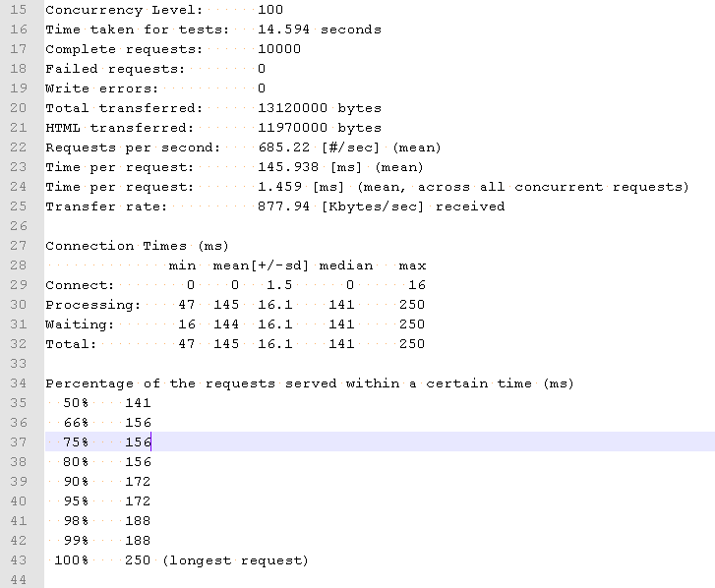Click the 'Processing:' row label
715x588 pixels.
pos(93,305)
